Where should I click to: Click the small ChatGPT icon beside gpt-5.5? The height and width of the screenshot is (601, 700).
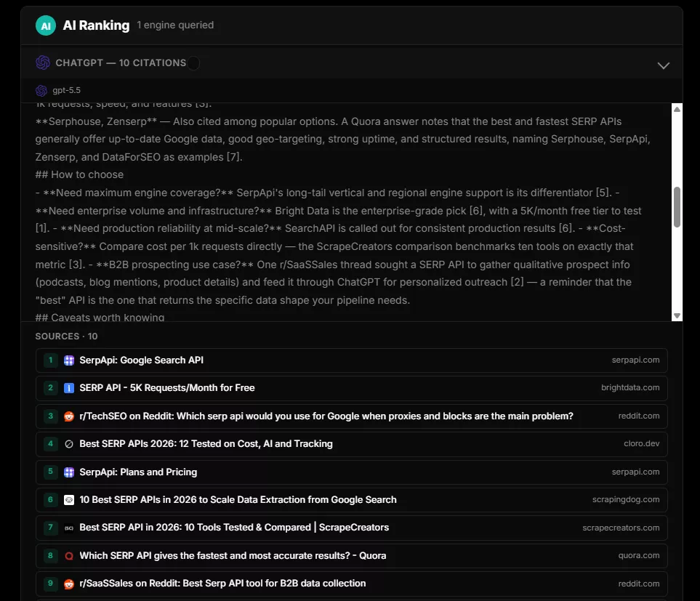(x=41, y=91)
